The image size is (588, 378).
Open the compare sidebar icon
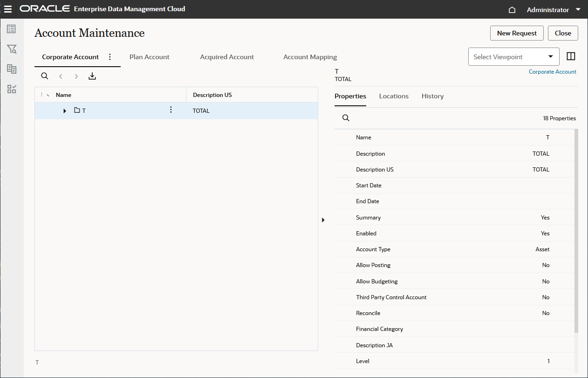pyautogui.click(x=12, y=69)
